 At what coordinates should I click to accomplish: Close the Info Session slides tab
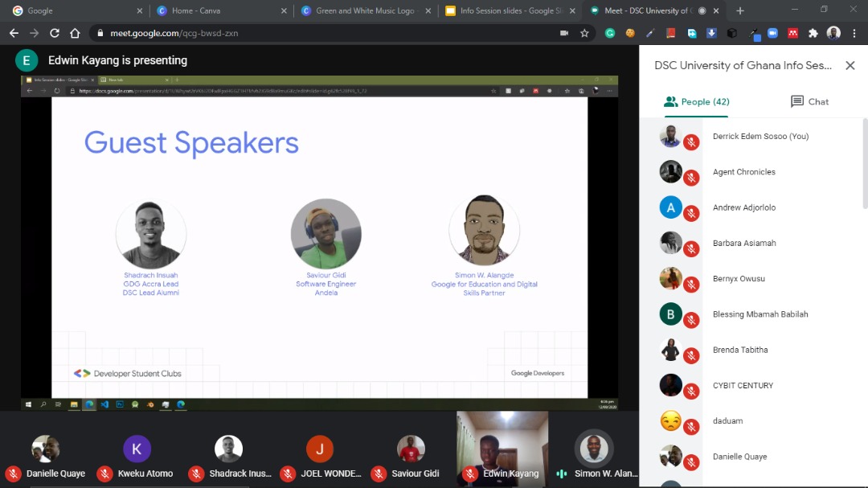tap(572, 10)
